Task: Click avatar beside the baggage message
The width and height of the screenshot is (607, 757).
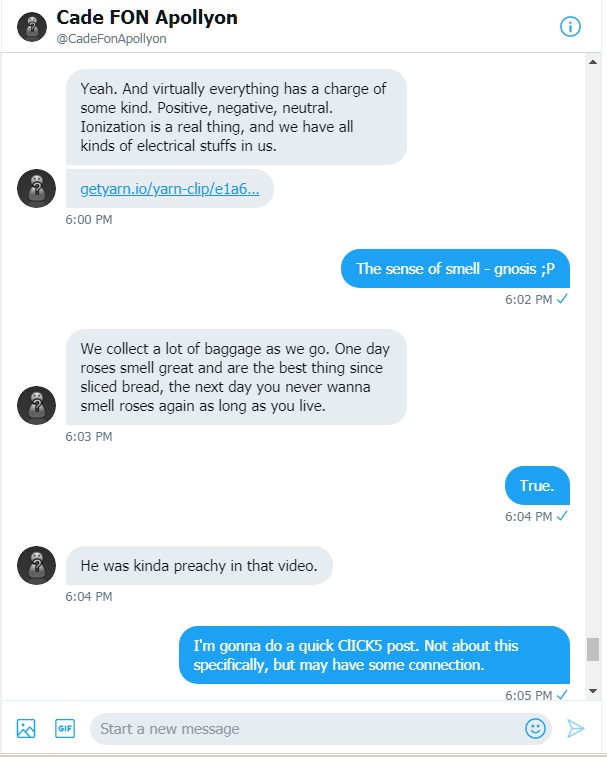Action: point(37,404)
